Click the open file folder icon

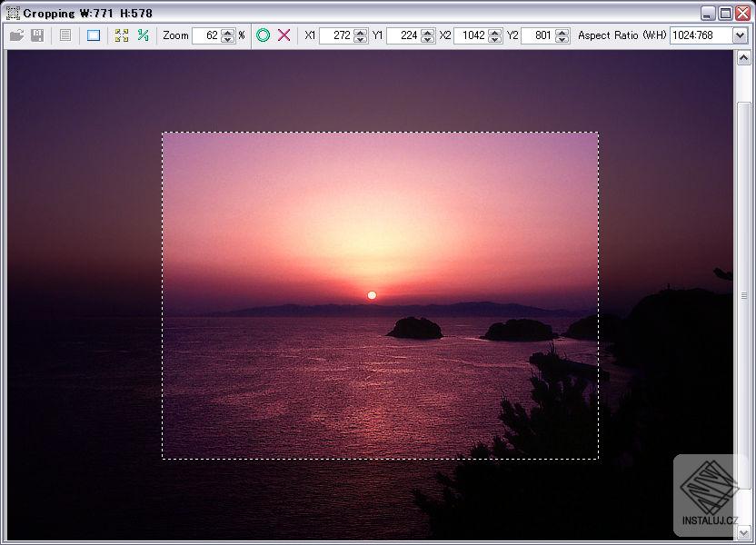pyautogui.click(x=17, y=35)
